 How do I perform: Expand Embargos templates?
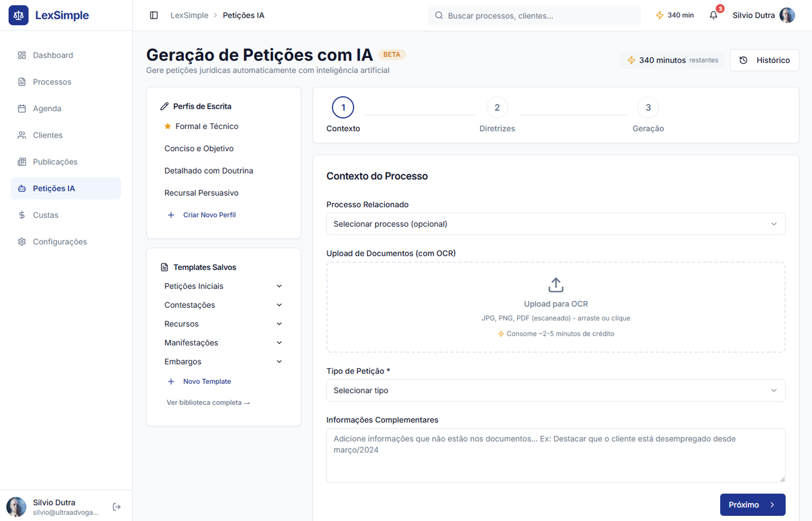[x=223, y=362]
